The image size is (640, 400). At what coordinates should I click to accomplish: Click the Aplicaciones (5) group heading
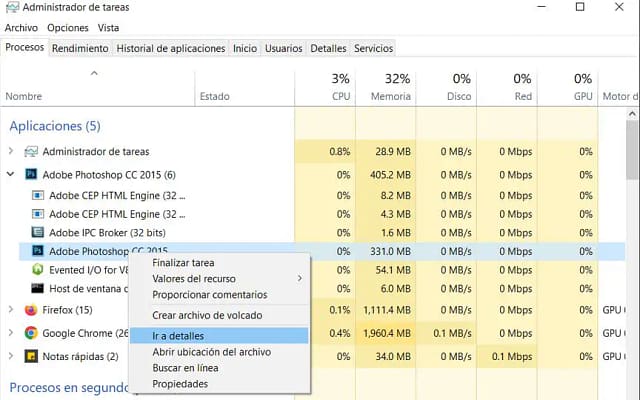[55, 126]
